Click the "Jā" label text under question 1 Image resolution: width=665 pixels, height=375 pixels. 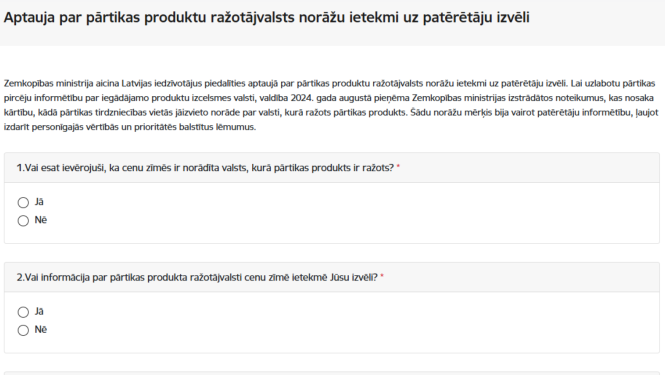pos(39,202)
